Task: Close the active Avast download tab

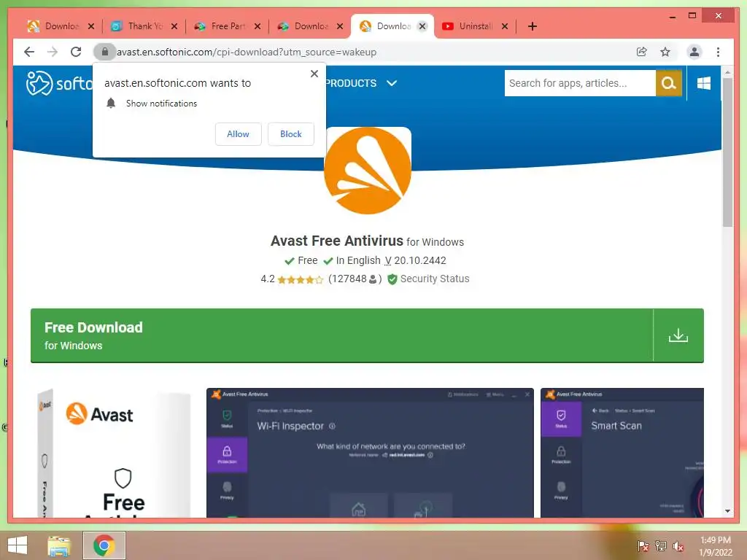Action: click(x=422, y=26)
